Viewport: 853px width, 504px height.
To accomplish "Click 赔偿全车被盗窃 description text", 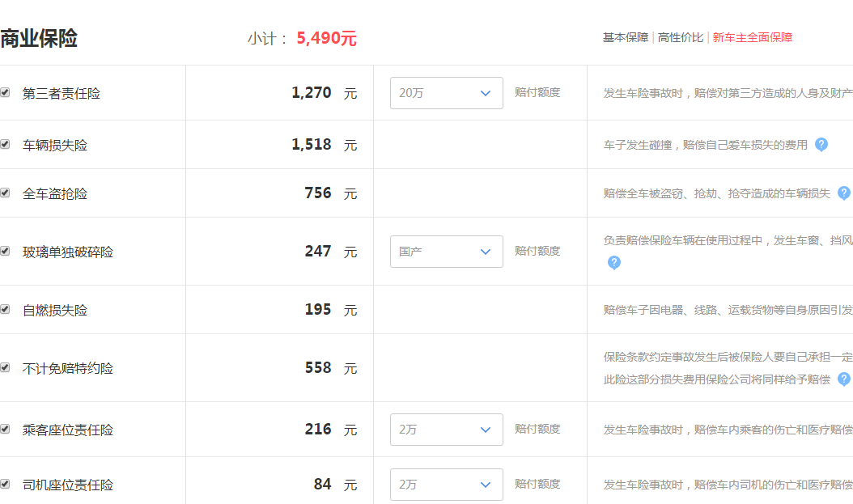I will [x=717, y=193].
